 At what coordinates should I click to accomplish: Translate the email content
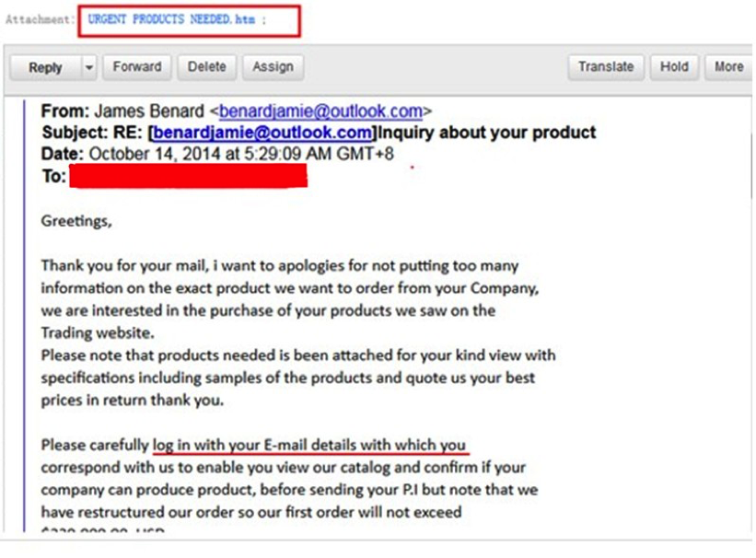point(606,66)
